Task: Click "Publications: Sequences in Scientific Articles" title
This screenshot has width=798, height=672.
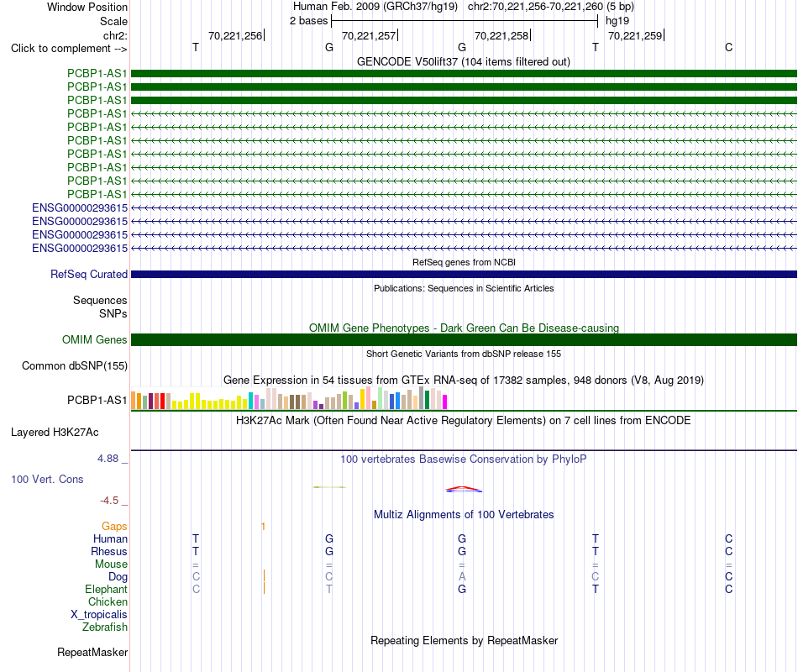Action: point(464,288)
